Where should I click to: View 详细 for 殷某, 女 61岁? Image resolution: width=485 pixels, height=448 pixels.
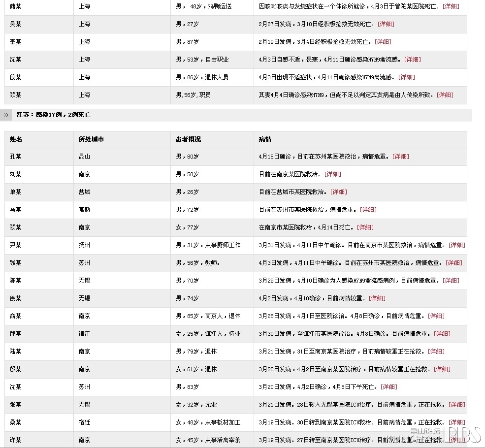(442, 369)
